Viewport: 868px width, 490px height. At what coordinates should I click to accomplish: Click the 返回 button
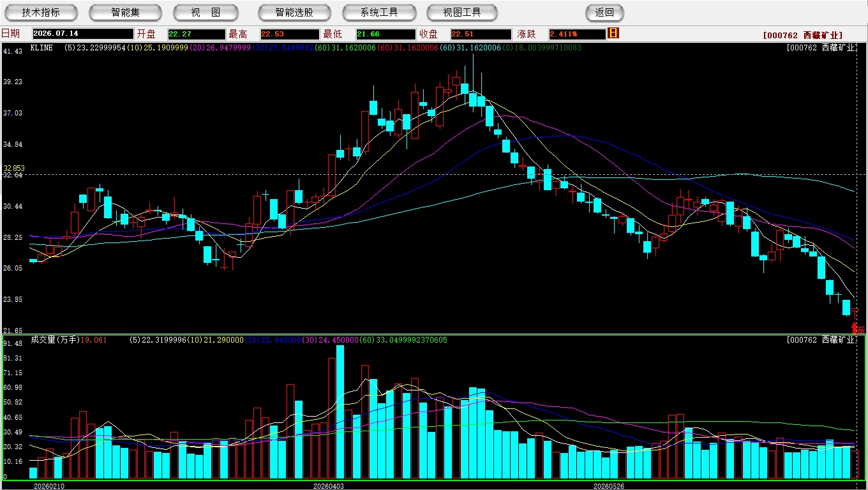(604, 12)
